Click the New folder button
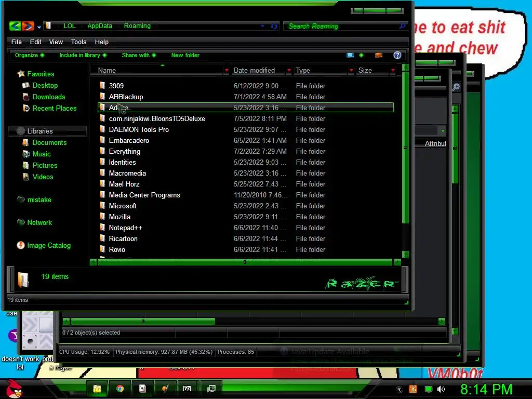 tap(185, 55)
